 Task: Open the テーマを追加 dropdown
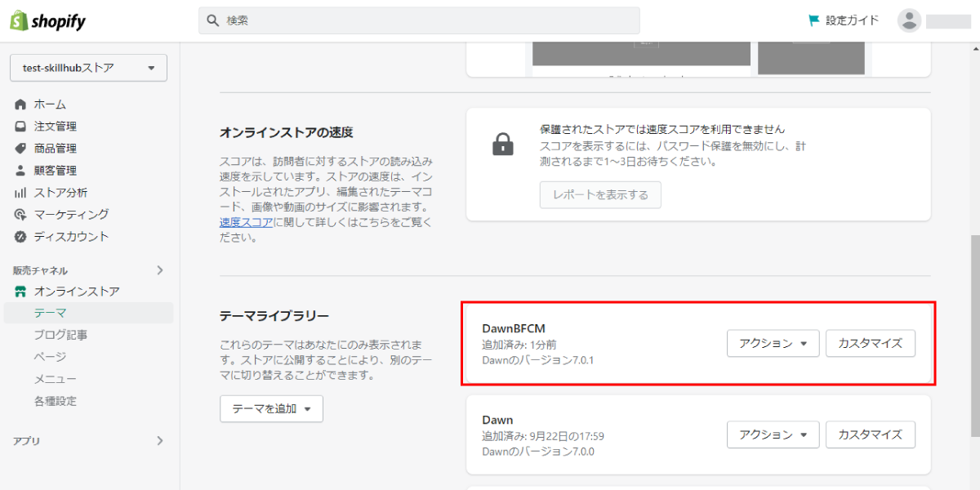tap(271, 409)
